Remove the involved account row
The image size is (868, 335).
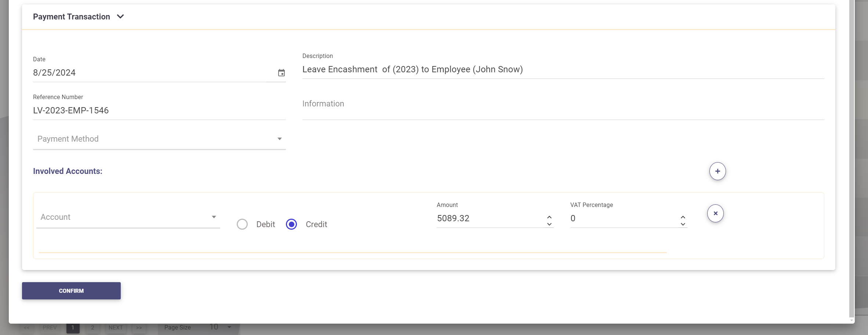point(715,214)
